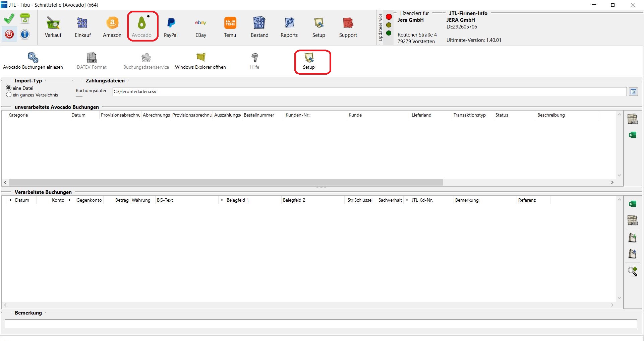Browse for Buchungsdatei file
The width and height of the screenshot is (644, 341).
tap(633, 92)
